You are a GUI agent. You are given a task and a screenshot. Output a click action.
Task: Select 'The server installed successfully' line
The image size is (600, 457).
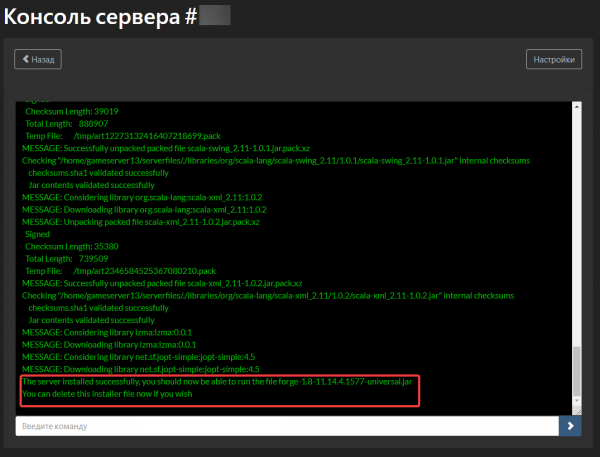click(217, 382)
